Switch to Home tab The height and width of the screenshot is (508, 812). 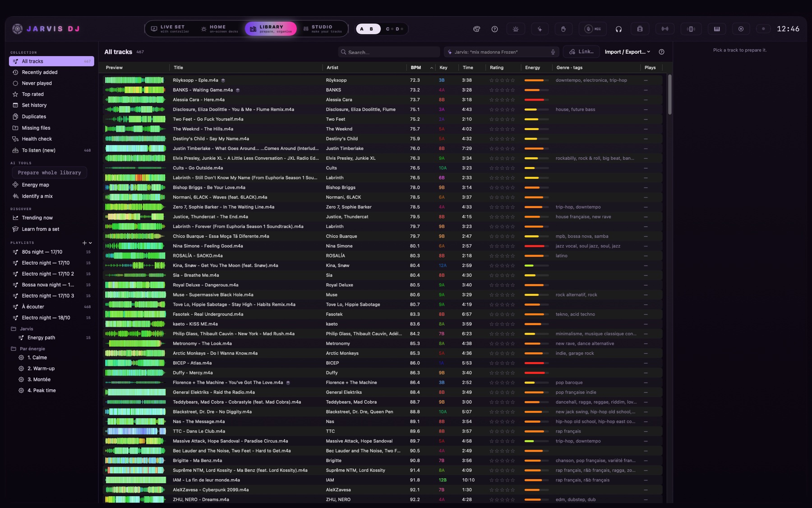pyautogui.click(x=219, y=29)
